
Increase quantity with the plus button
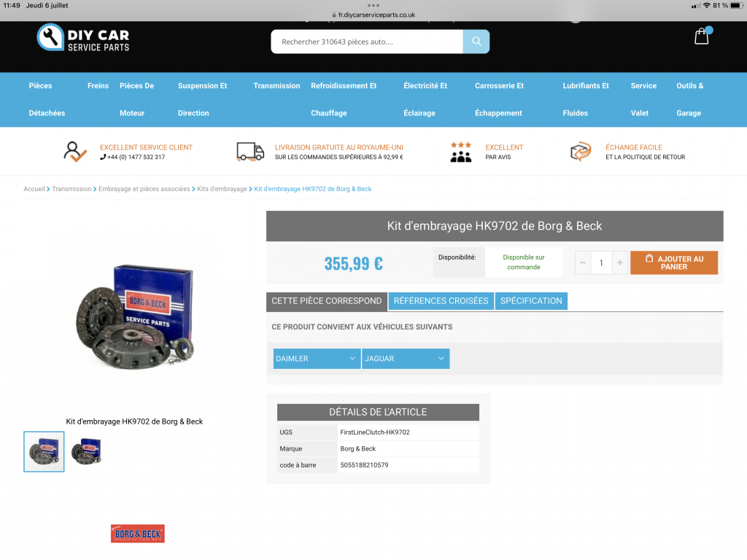pos(619,262)
